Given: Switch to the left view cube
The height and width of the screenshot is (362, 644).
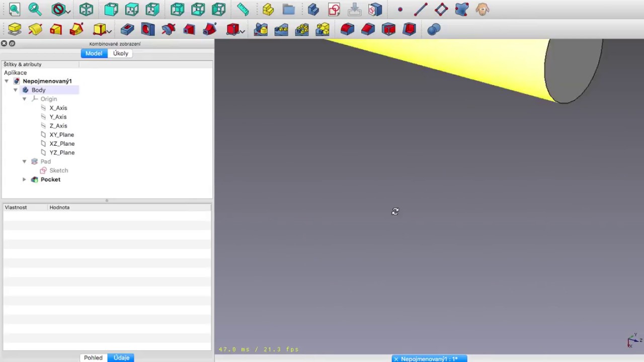Looking at the screenshot, I should pos(218,9).
